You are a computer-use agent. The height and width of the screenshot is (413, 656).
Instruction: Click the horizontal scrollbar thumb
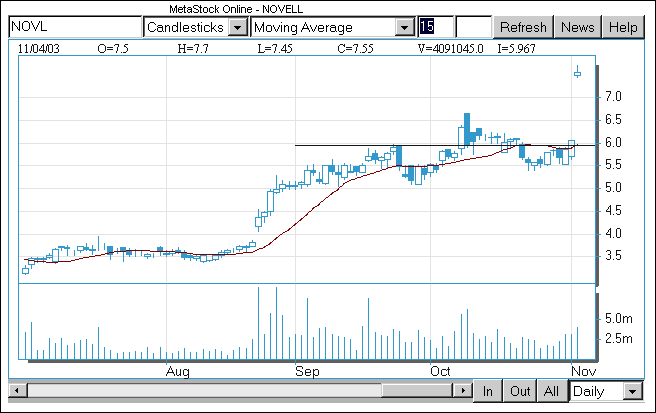(417, 391)
